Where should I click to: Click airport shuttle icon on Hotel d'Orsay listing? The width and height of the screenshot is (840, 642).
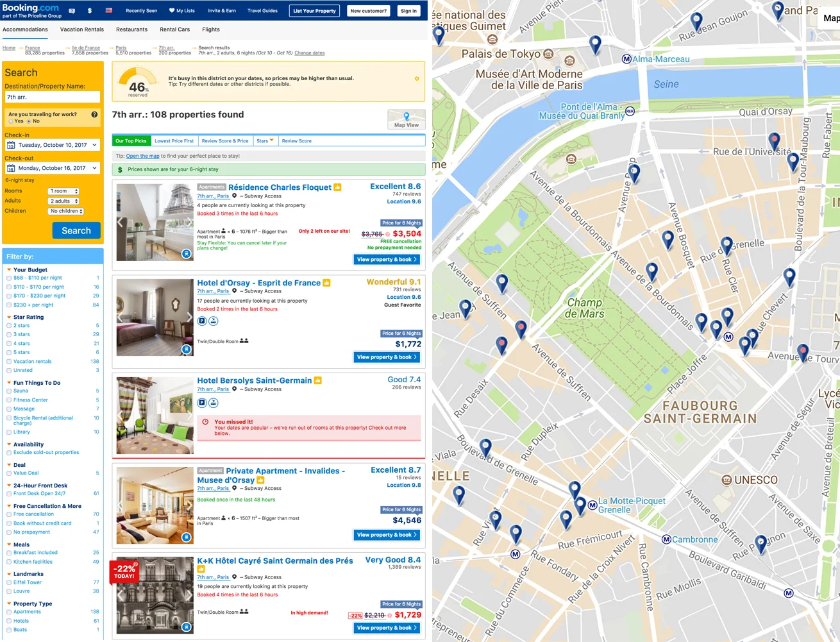pos(214,321)
